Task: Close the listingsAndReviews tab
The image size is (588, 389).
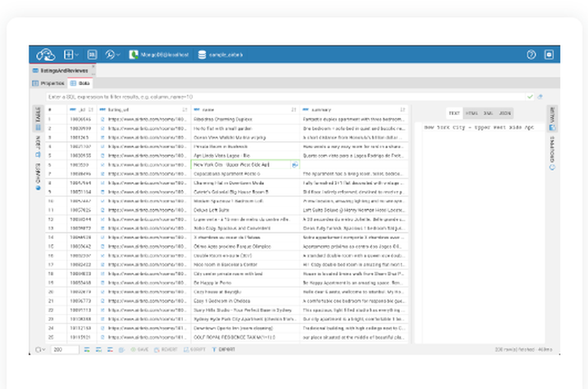Action: coord(93,67)
